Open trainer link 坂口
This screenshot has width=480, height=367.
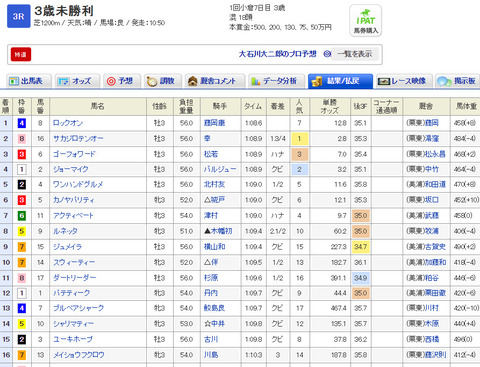[x=431, y=200]
